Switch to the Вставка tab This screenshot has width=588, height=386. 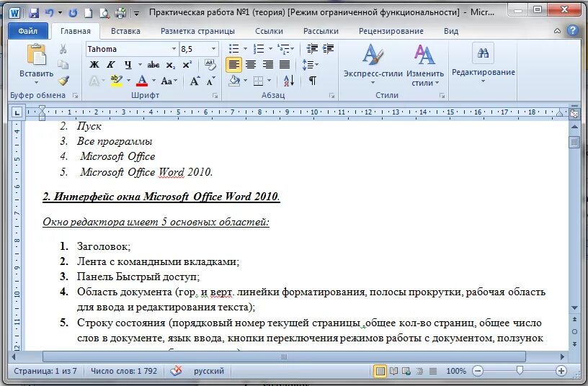pyautogui.click(x=125, y=31)
